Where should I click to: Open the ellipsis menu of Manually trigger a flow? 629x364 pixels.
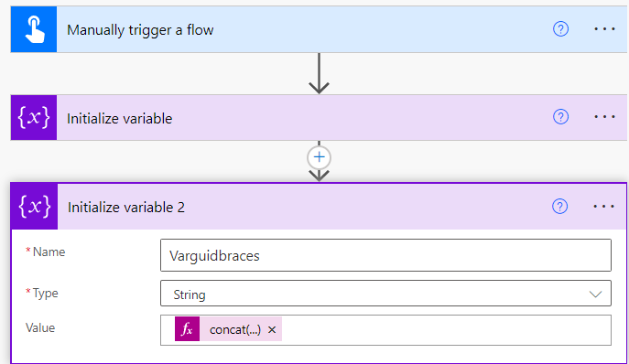point(604,29)
